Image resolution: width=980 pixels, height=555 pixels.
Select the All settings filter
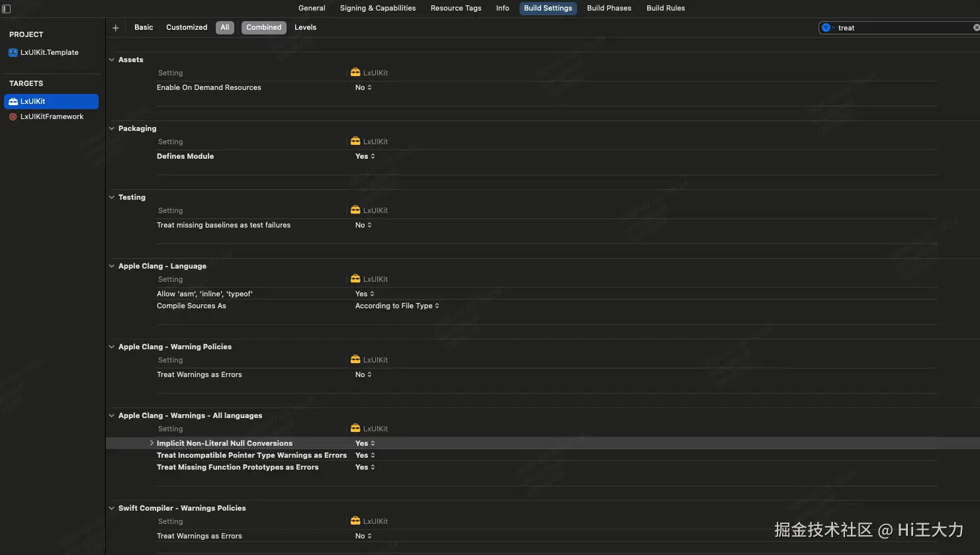click(x=225, y=27)
